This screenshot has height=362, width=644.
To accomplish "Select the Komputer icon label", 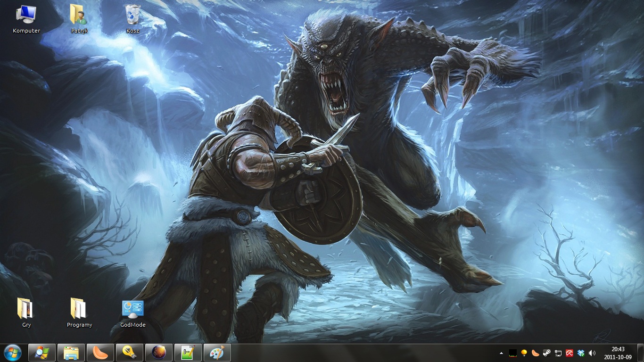I will click(26, 31).
